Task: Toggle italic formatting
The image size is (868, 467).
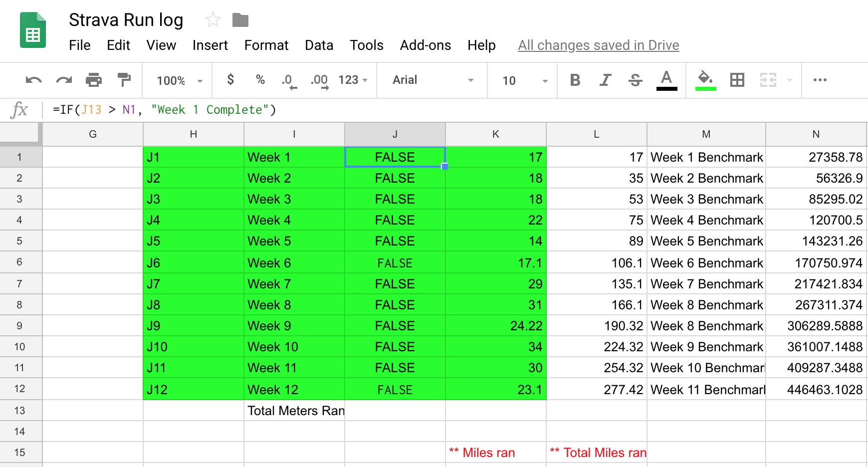Action: click(x=605, y=80)
